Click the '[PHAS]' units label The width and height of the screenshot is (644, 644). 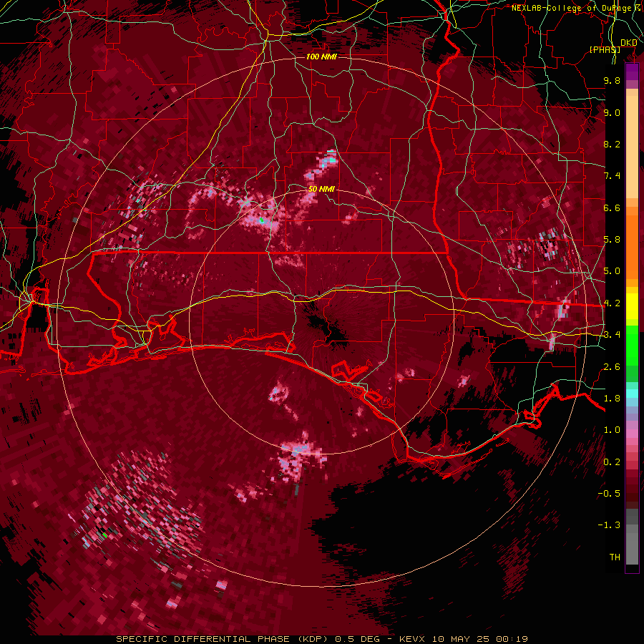pos(605,49)
